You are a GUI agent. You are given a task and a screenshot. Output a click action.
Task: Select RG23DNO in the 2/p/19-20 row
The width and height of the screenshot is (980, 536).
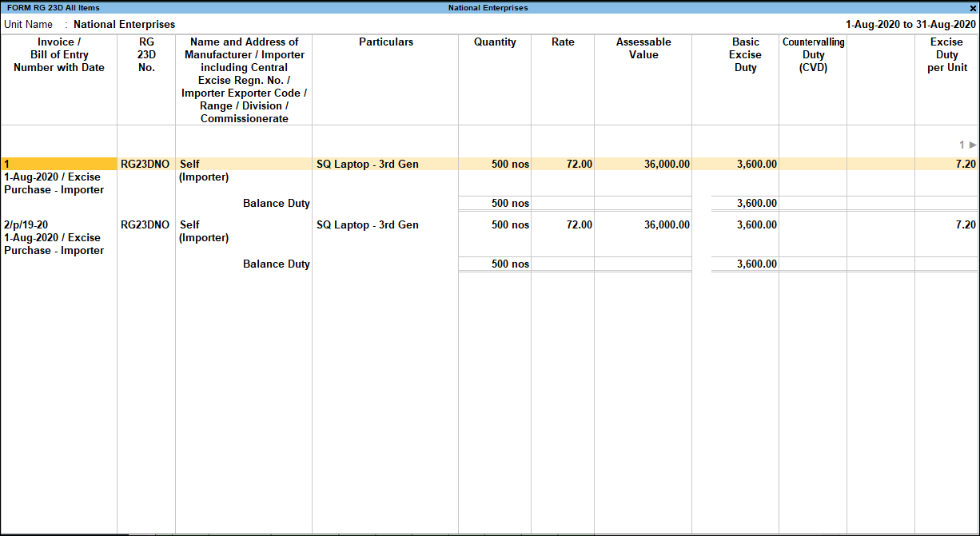coord(145,224)
